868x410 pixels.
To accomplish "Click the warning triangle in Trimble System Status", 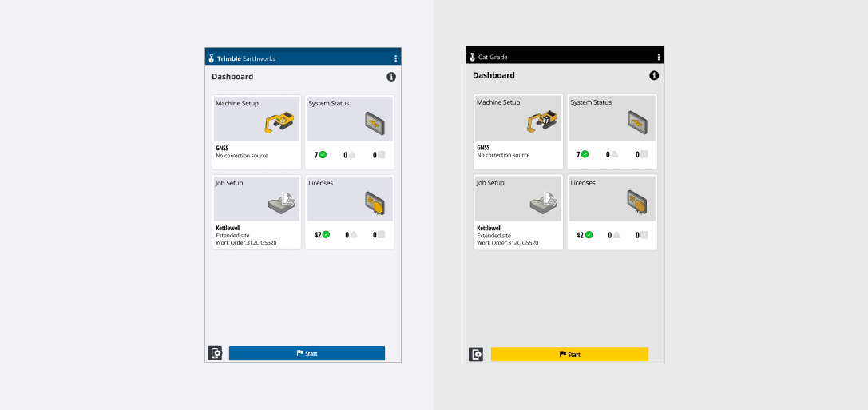I will pos(352,155).
